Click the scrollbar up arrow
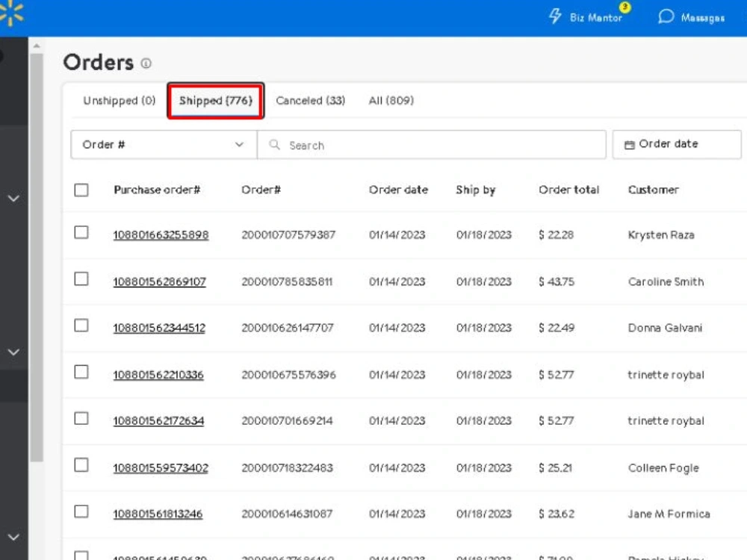747x560 pixels. pyautogui.click(x=37, y=46)
